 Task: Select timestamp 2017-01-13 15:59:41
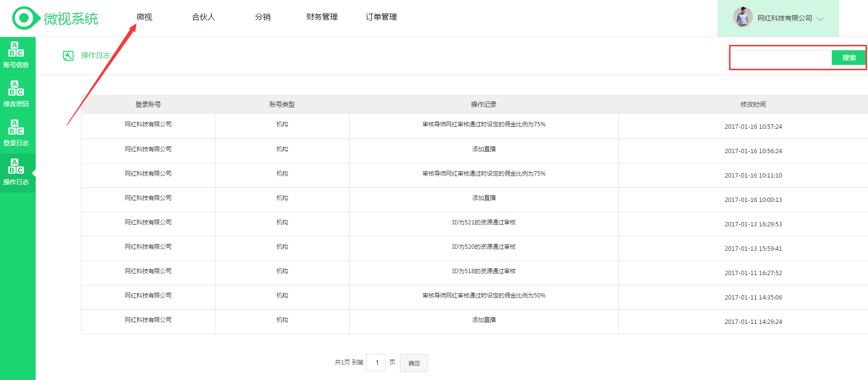pos(753,248)
